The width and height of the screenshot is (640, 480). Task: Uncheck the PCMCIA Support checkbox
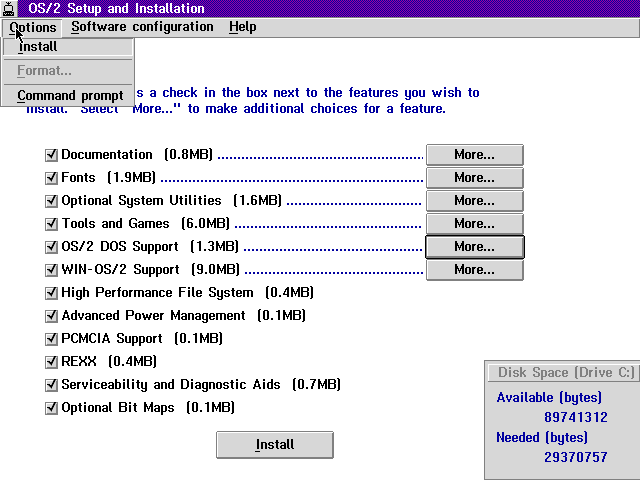(x=51, y=339)
